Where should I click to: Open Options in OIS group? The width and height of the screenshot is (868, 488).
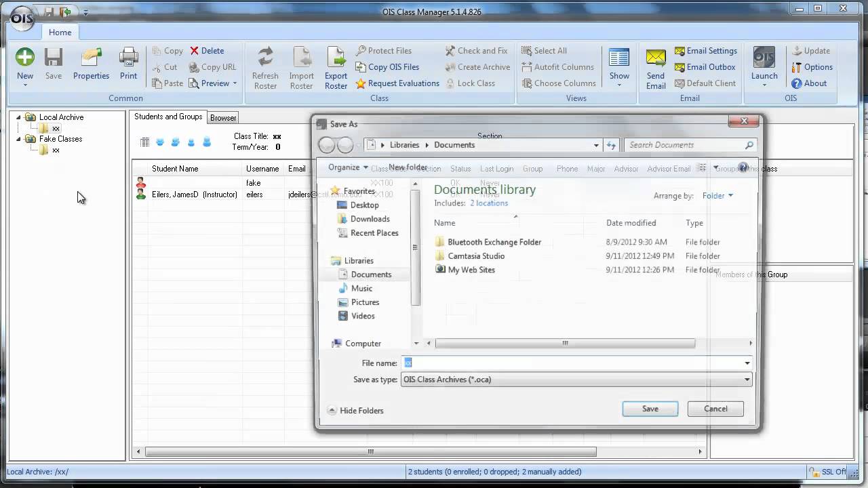coord(812,67)
